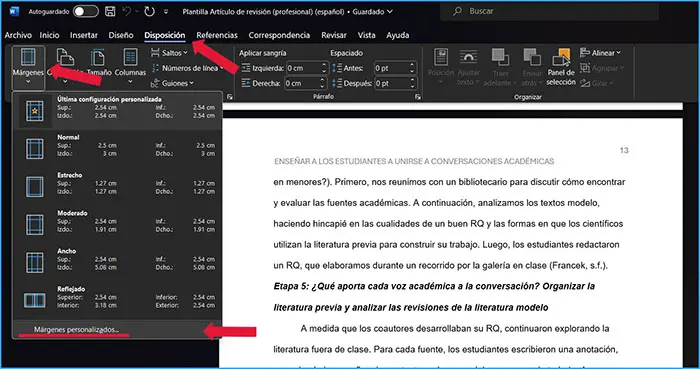700x369 pixels.
Task: Switch to the Referencias tab
Action: [x=217, y=35]
